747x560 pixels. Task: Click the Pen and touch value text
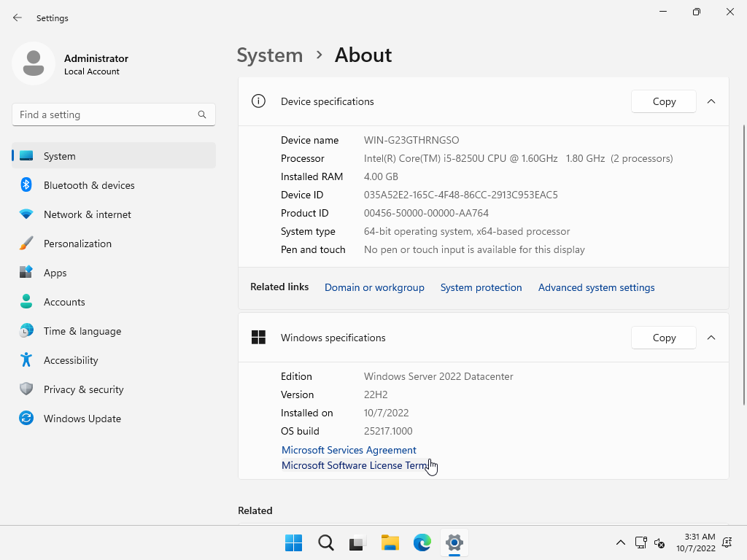(474, 249)
